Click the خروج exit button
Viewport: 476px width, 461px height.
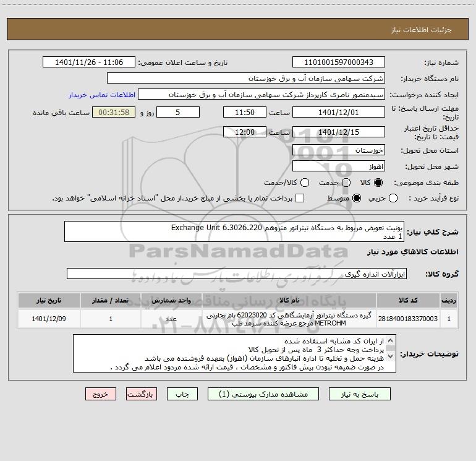click(101, 394)
